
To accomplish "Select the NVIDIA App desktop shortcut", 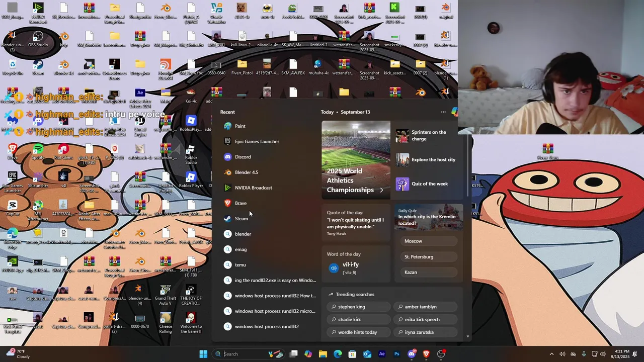I will tap(13, 264).
